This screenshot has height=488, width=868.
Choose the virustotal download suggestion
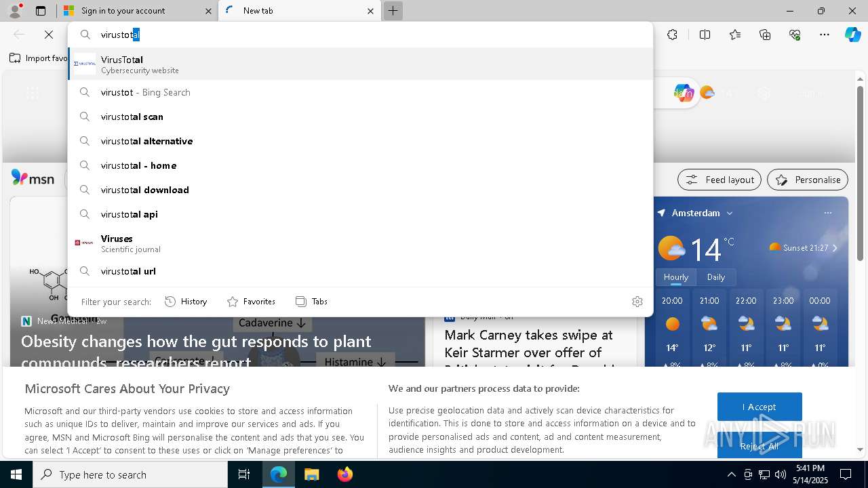pyautogui.click(x=361, y=190)
